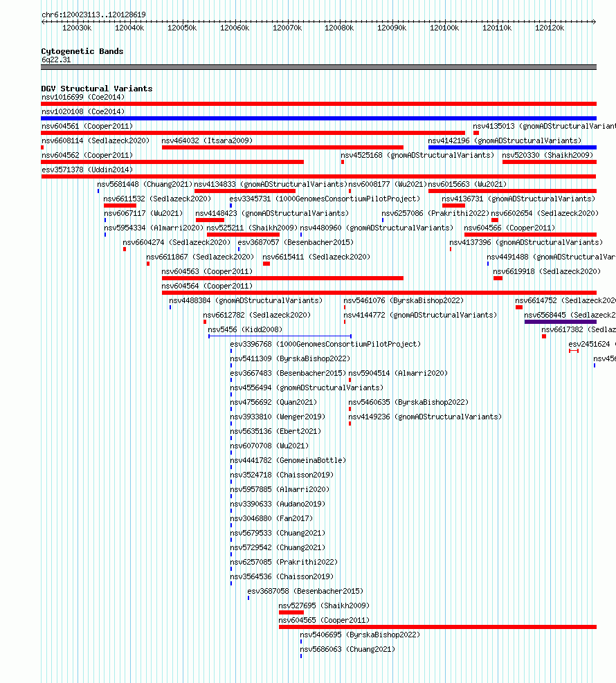
Task: Click nsv4144772 gnomAD label
Action: [420, 315]
